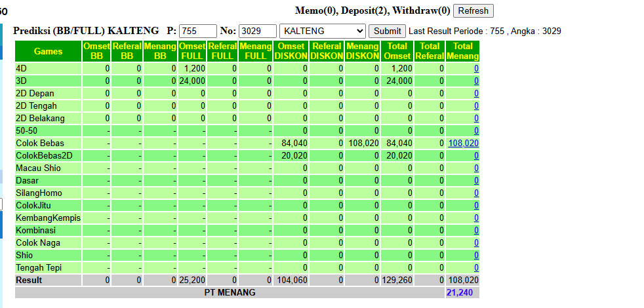
Task: Open SilangHomo total menang link
Action: 476,193
